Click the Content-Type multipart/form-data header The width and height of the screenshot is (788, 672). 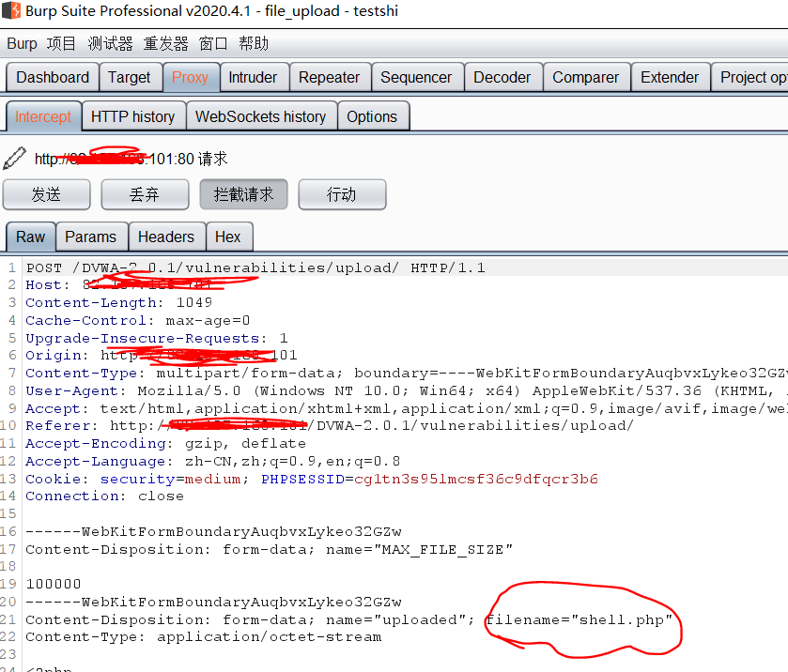click(407, 374)
